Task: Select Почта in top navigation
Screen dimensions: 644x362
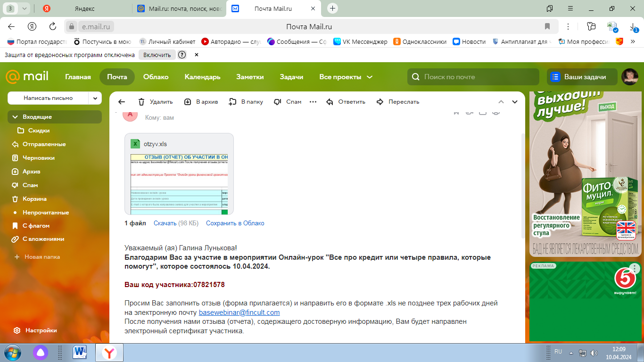Action: coord(117,77)
